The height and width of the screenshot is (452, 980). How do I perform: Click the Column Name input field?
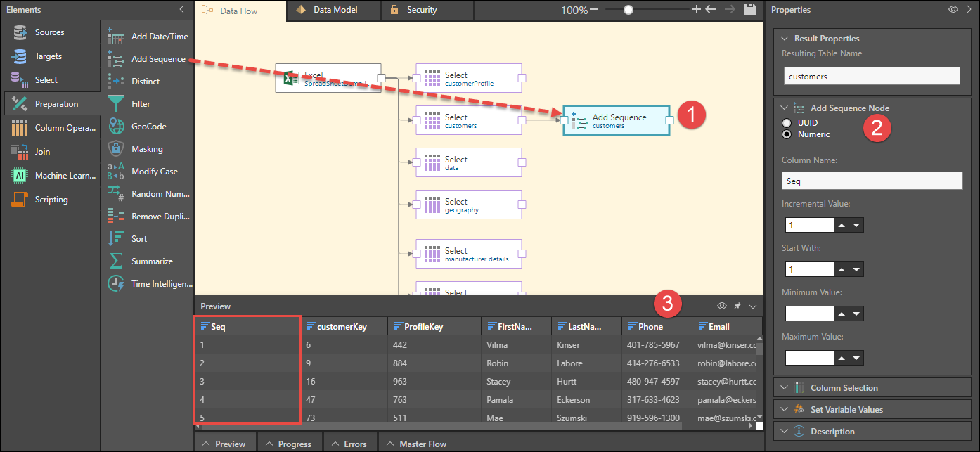(x=872, y=181)
